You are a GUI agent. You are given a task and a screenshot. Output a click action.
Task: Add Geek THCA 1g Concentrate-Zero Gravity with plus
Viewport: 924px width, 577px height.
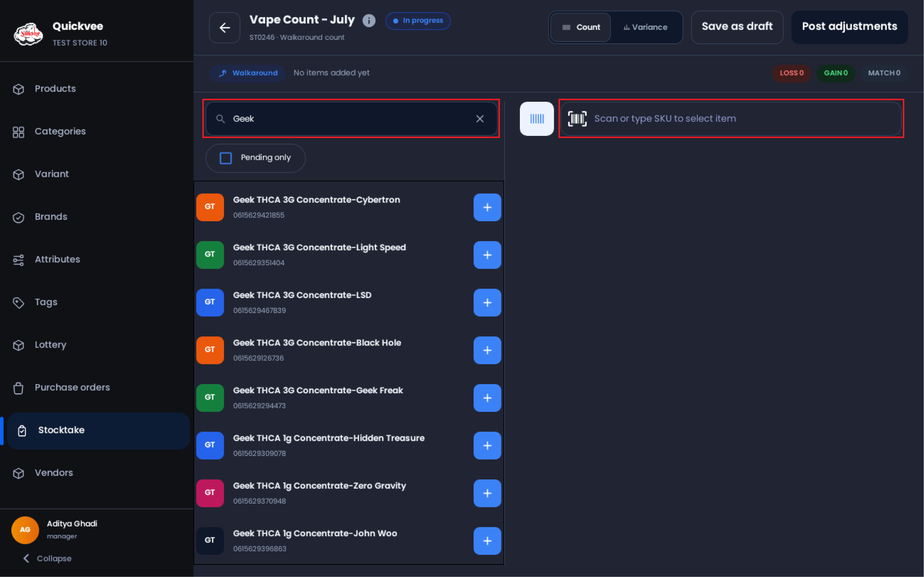pos(487,493)
